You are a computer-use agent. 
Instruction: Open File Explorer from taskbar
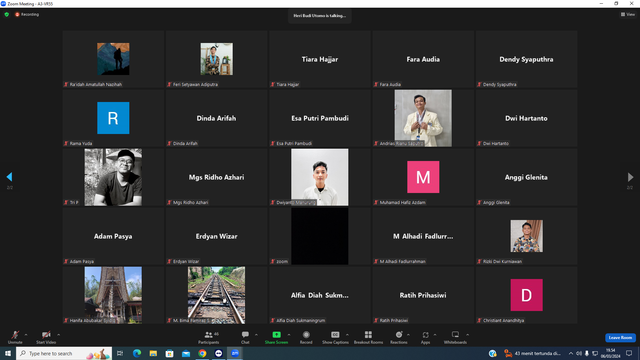coord(153,353)
